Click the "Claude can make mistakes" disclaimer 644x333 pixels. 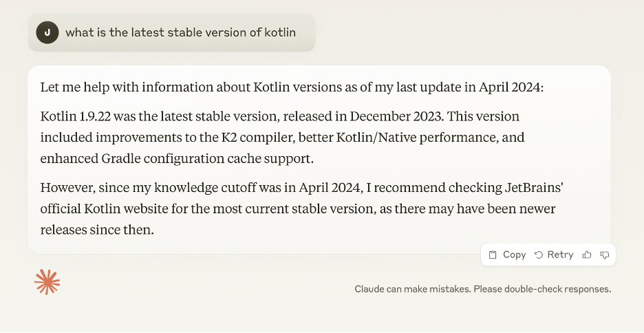coord(482,289)
